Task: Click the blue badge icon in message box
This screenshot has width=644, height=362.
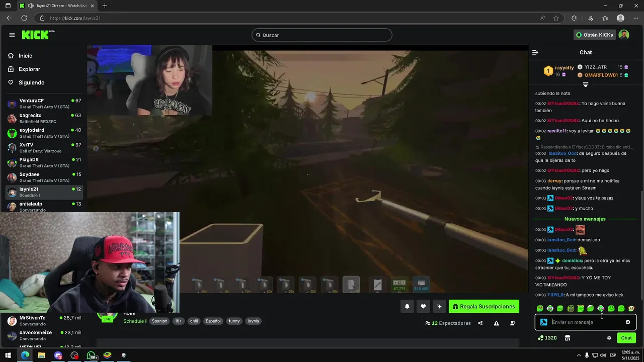Action: (x=543, y=322)
